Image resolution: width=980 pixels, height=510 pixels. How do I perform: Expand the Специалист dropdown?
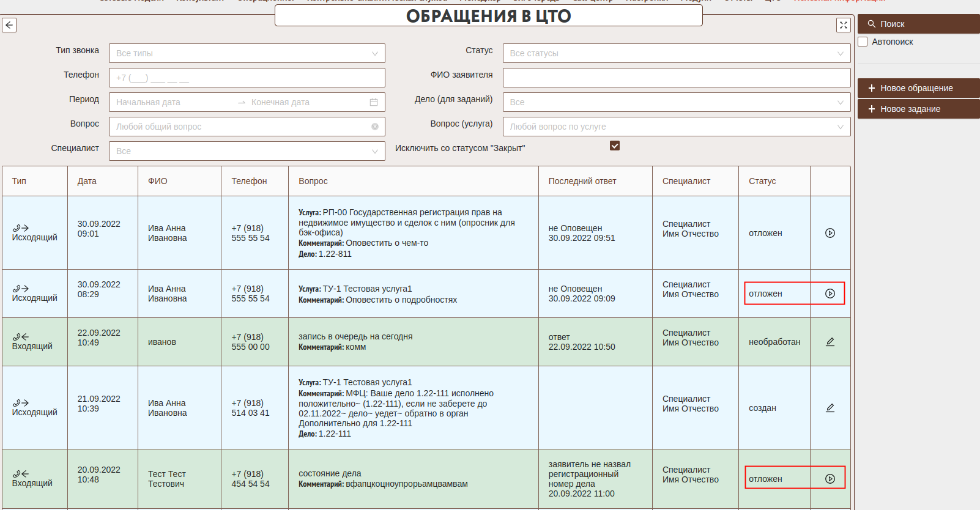click(247, 151)
